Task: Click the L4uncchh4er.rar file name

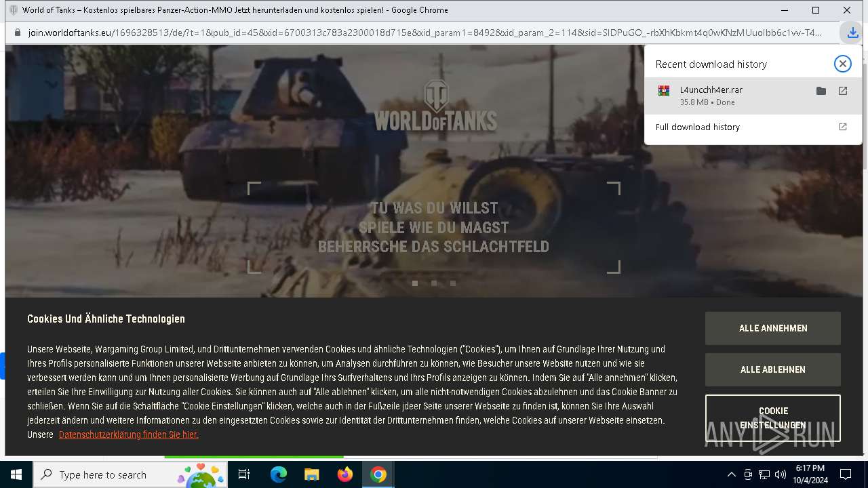Action: (x=711, y=89)
